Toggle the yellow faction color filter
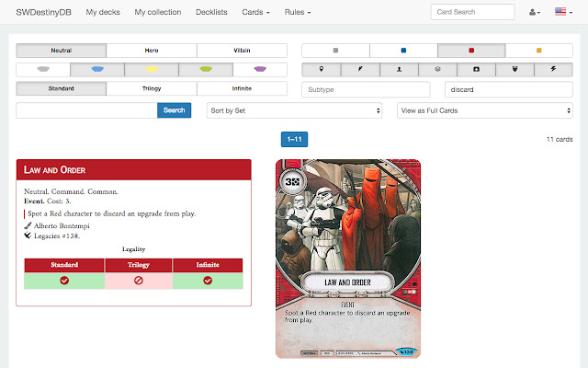 click(539, 51)
